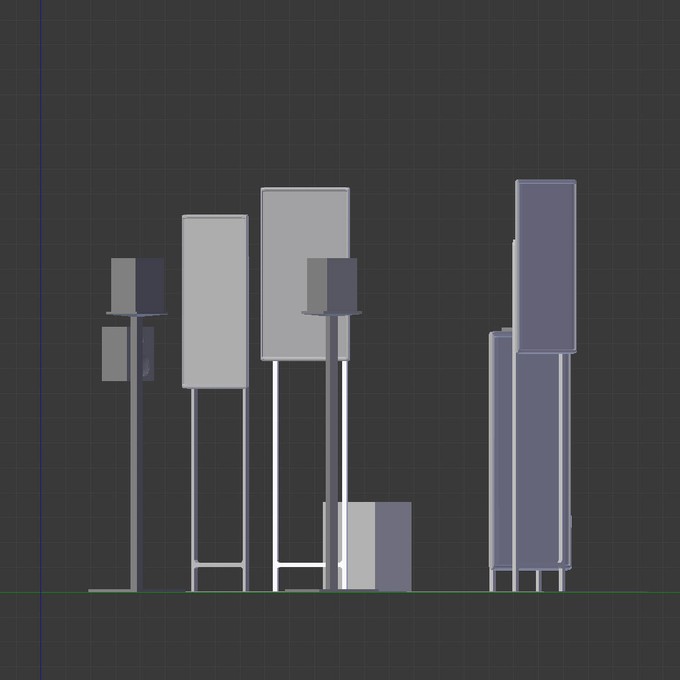This screenshot has width=680, height=680.
Task: Click the crossbar between the light-gray panel's legs
Action: click(219, 566)
